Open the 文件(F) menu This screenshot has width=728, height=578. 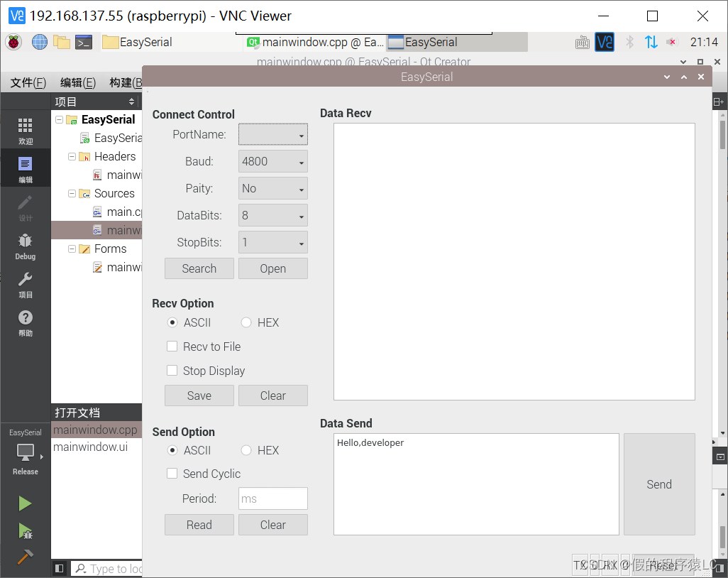pyautogui.click(x=28, y=82)
